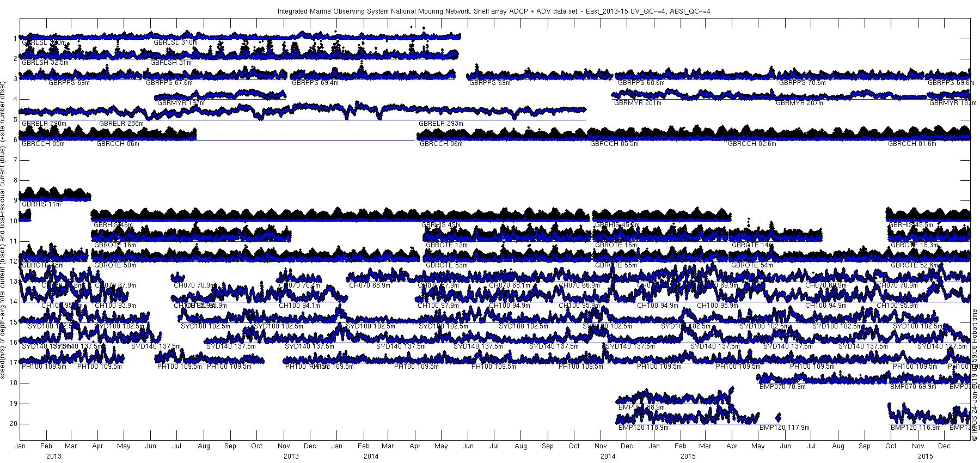Select the 'GBRMYR 207m' label
This screenshot has width=980, height=463.
[x=799, y=103]
